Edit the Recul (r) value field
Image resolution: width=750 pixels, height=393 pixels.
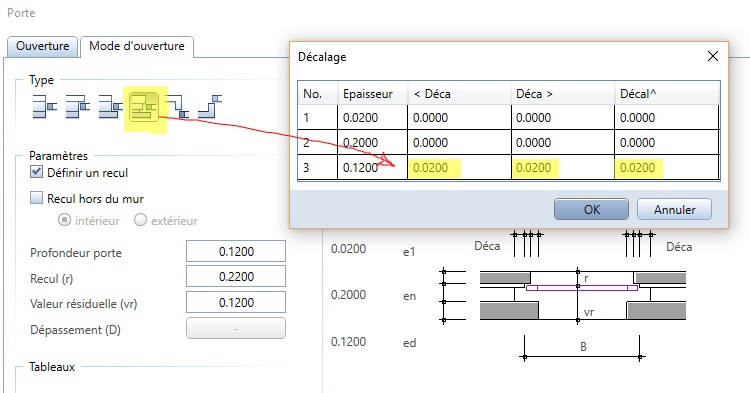236,276
